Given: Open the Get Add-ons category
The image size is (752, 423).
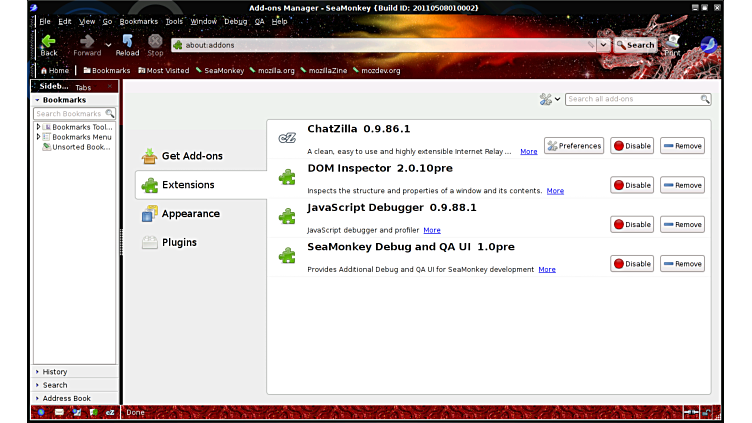Looking at the screenshot, I should (x=192, y=156).
